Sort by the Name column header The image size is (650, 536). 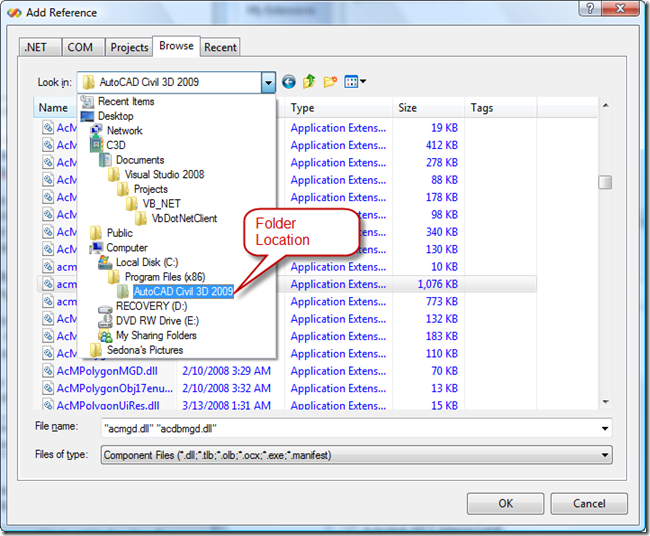coord(55,108)
